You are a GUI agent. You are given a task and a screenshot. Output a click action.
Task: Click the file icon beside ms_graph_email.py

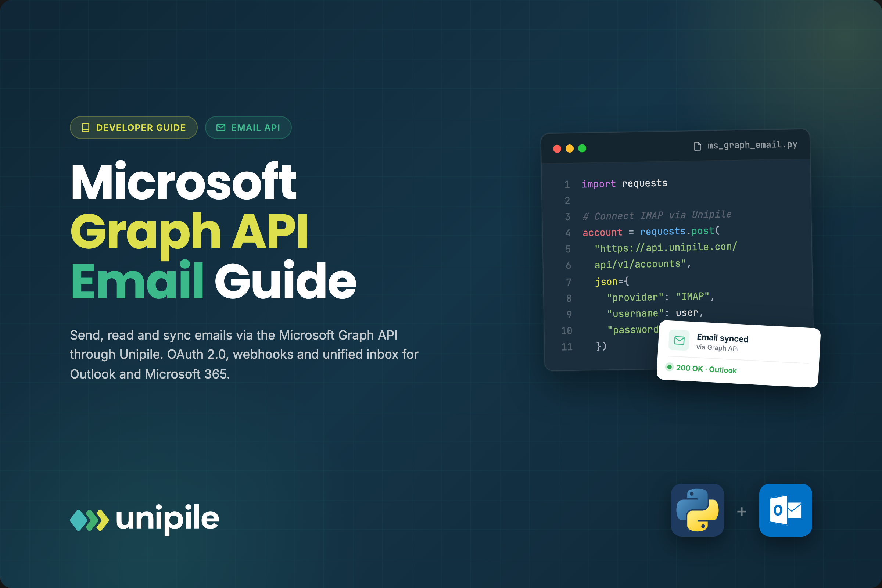coord(697,146)
